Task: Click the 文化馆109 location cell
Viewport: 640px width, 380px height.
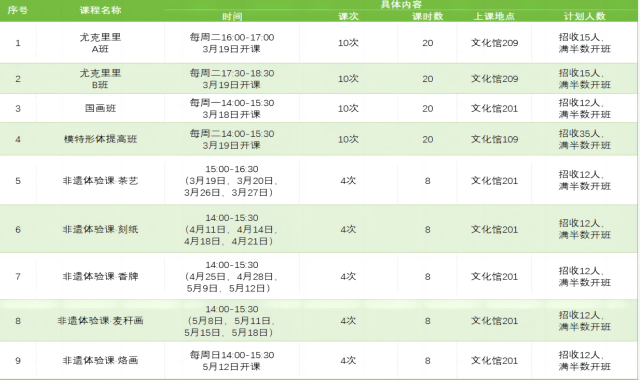Action: [494, 139]
